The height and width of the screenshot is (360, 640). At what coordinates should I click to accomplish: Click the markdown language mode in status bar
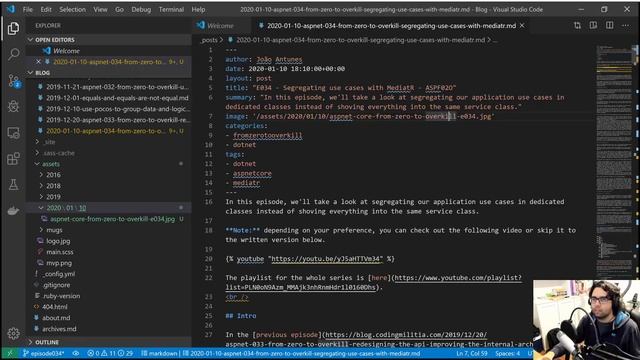pyautogui.click(x=160, y=353)
